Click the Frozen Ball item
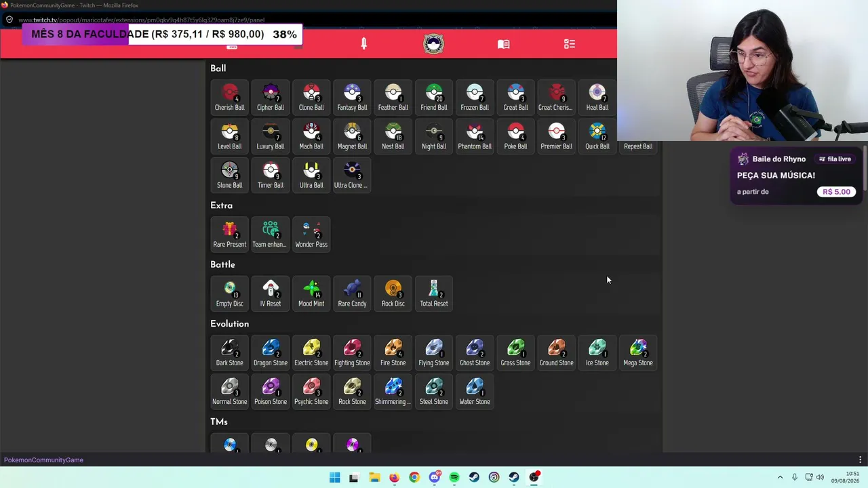Image resolution: width=868 pixels, height=488 pixels. click(x=475, y=98)
